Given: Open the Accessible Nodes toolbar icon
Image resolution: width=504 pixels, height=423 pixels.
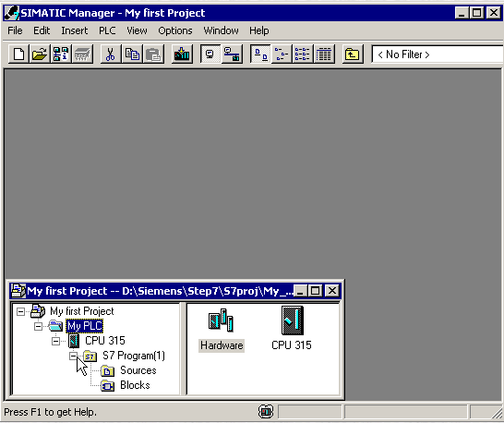Looking at the screenshot, I should click(61, 54).
